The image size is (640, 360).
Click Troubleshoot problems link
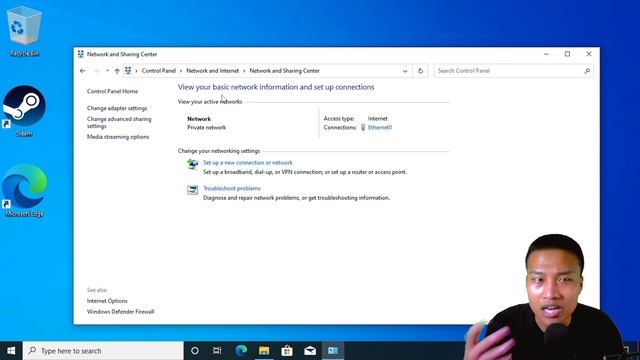(231, 188)
